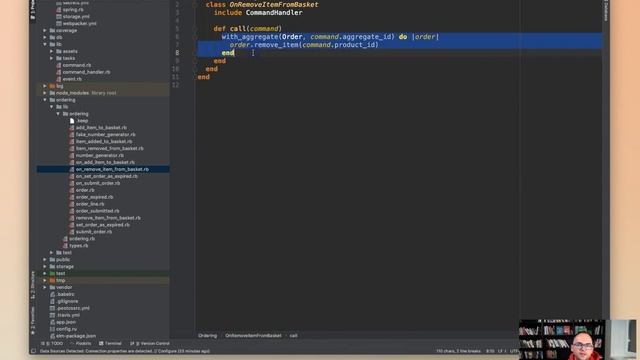Click the green test folder icon

(52, 273)
